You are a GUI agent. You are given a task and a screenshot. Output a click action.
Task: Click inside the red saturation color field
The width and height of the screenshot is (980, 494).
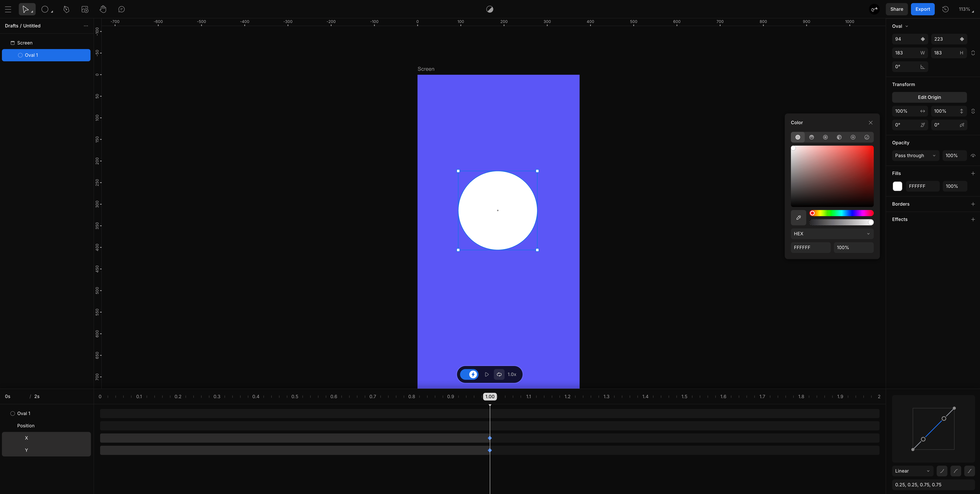(x=832, y=176)
